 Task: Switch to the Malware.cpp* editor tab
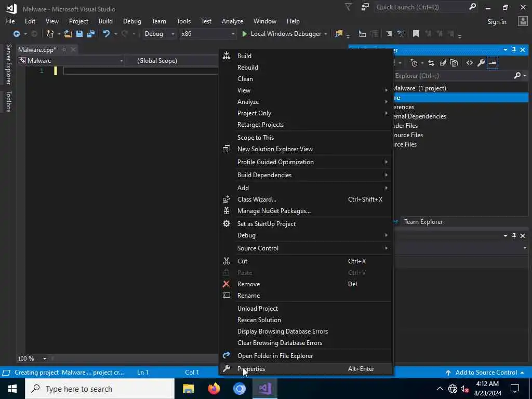pyautogui.click(x=37, y=50)
